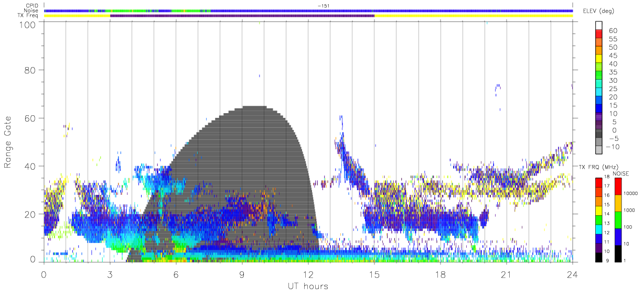Click the 15 tick on UT hours axis
The width and height of the screenshot is (644, 297).
pos(374,274)
